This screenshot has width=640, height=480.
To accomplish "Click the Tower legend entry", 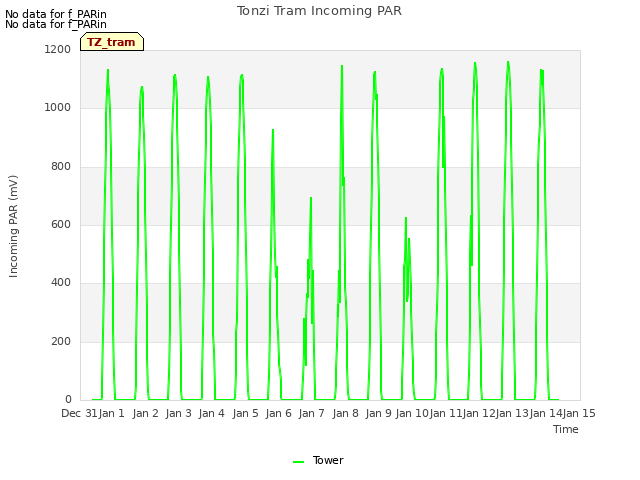I will tap(318, 460).
